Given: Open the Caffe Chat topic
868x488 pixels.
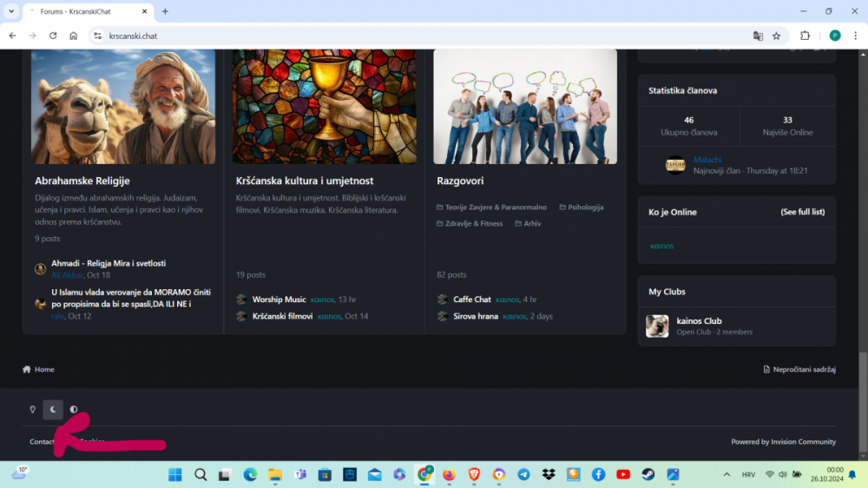Looking at the screenshot, I should [x=472, y=300].
